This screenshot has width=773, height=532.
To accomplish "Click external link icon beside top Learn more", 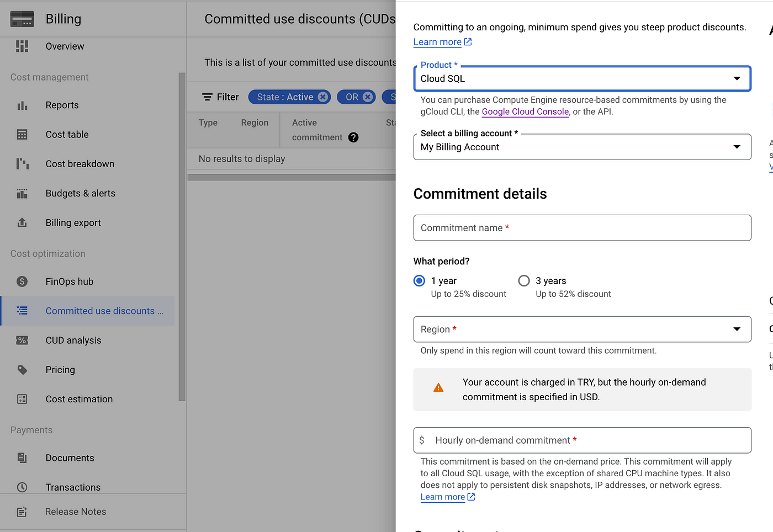I will point(468,42).
